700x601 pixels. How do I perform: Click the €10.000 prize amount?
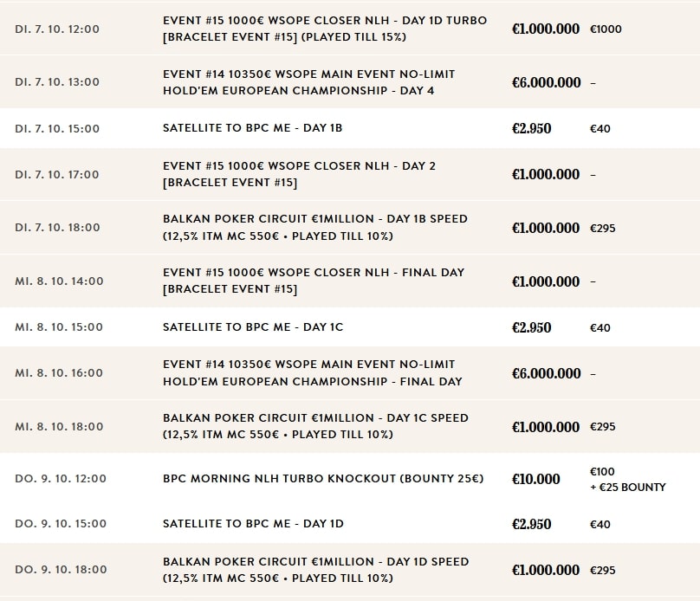[535, 478]
